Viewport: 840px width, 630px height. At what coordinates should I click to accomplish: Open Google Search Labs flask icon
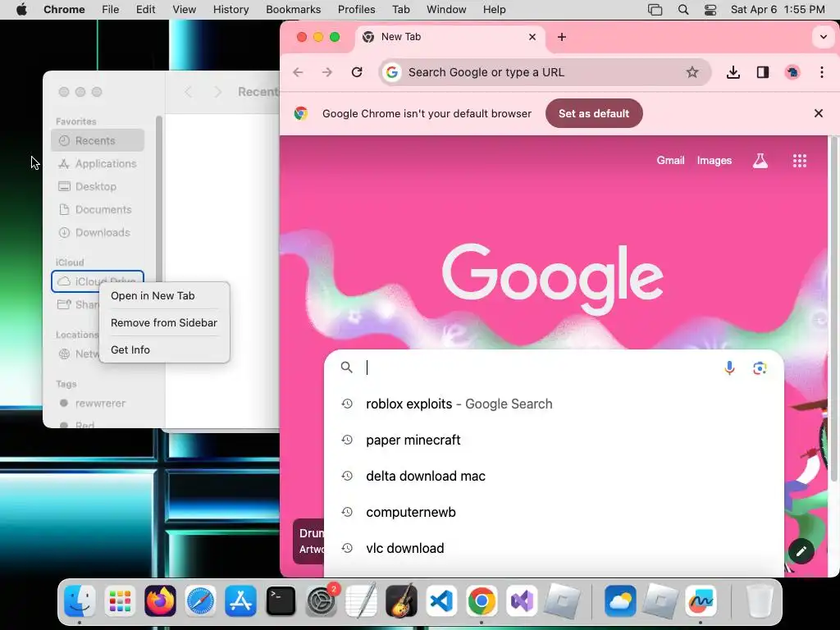(760, 161)
